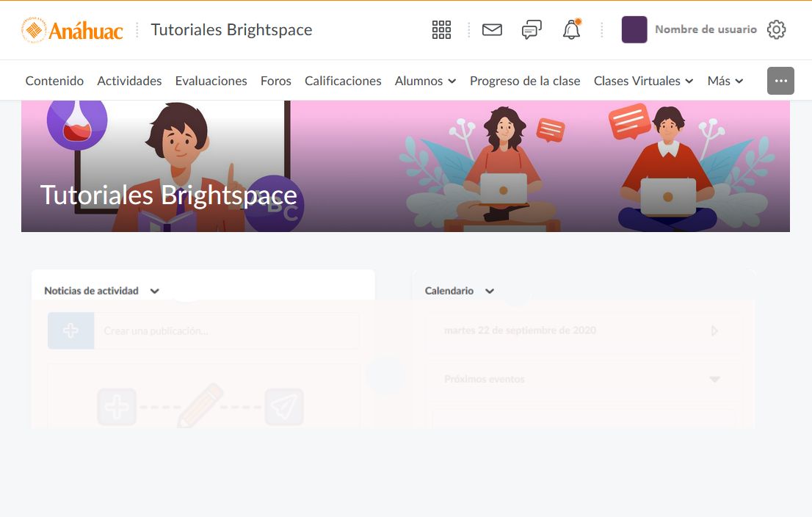
Task: Switch to the Contenido tab
Action: pos(54,81)
